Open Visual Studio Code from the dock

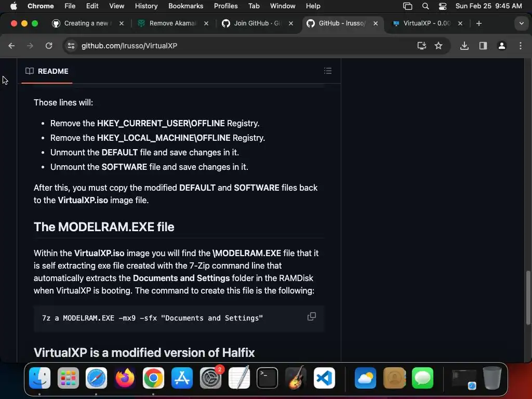(x=324, y=378)
